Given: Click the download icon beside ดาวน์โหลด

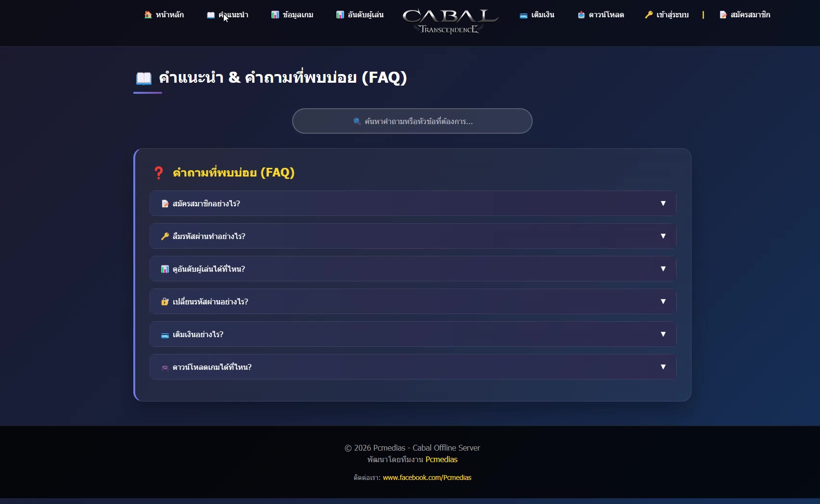Looking at the screenshot, I should [x=581, y=15].
